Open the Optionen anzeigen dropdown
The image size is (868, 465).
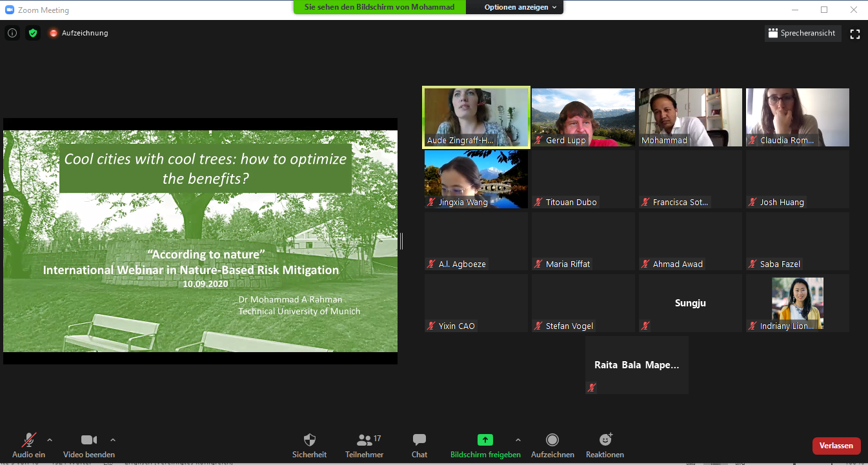pos(520,7)
